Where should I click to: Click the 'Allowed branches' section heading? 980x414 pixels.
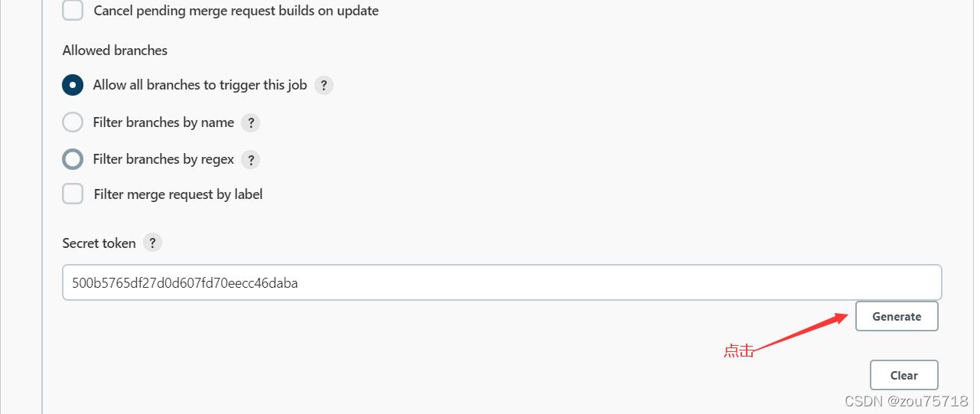[x=115, y=51]
